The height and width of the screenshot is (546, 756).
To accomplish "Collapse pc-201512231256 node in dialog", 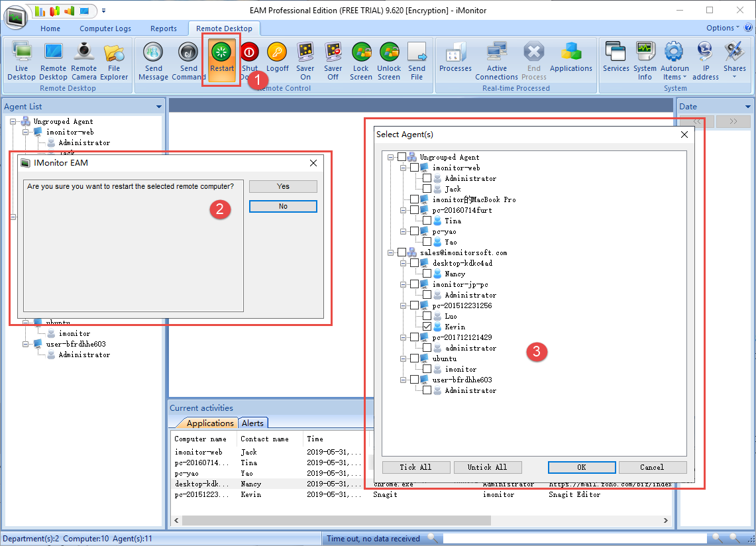I will coord(403,305).
